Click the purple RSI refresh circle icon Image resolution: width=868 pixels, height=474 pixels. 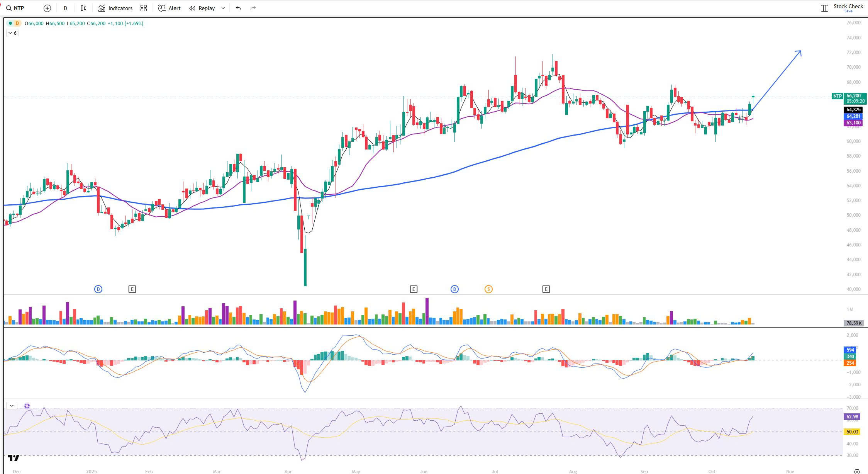click(x=27, y=406)
